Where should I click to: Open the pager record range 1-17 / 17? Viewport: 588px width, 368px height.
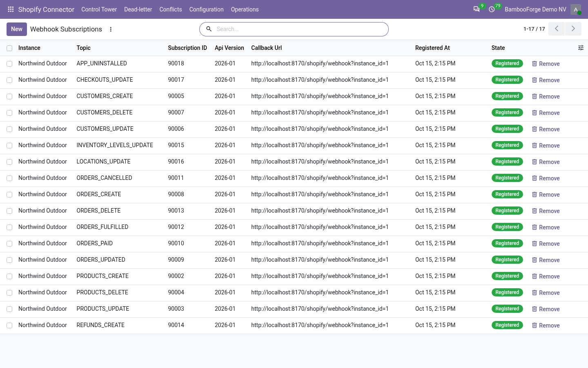click(534, 29)
